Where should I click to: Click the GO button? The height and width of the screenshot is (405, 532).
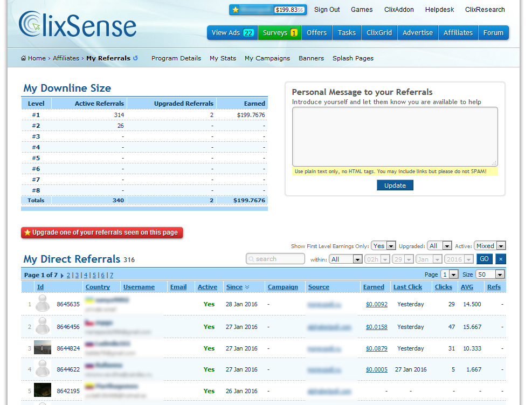tap(484, 259)
